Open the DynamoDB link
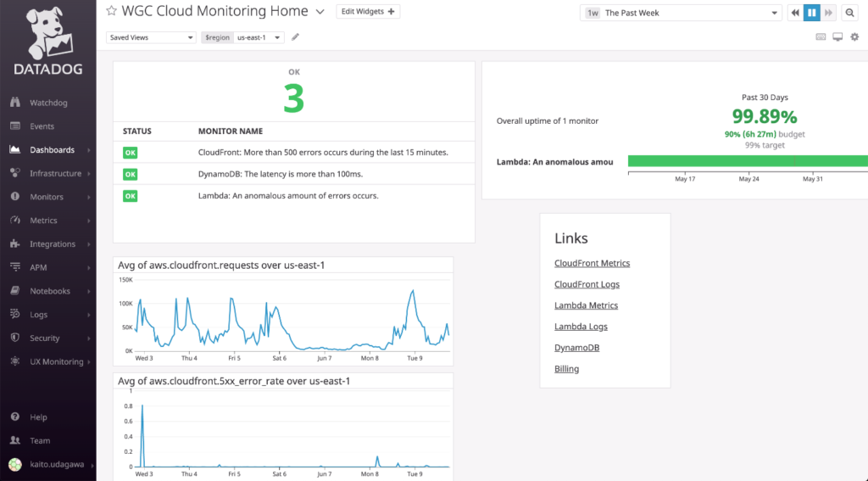This screenshot has height=481, width=868. tap(576, 348)
